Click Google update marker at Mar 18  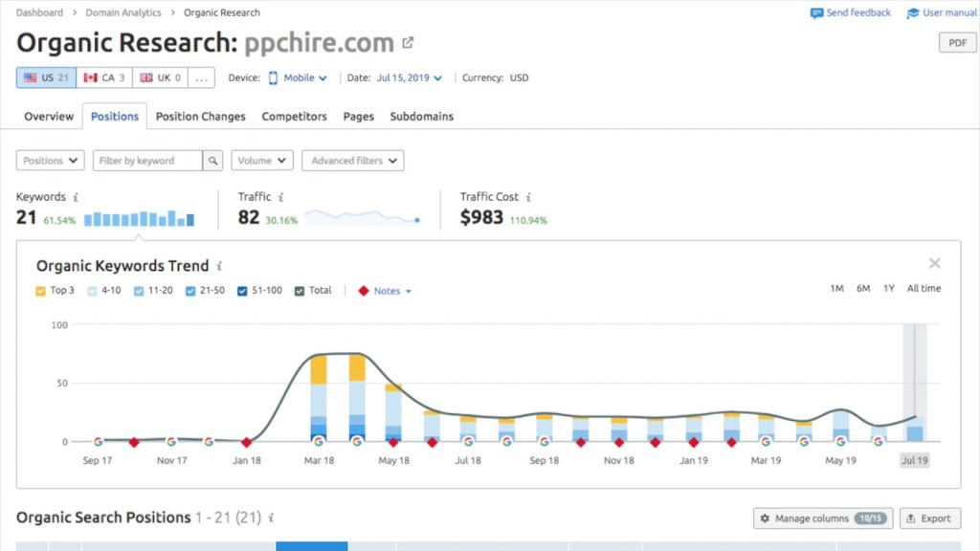(x=319, y=442)
